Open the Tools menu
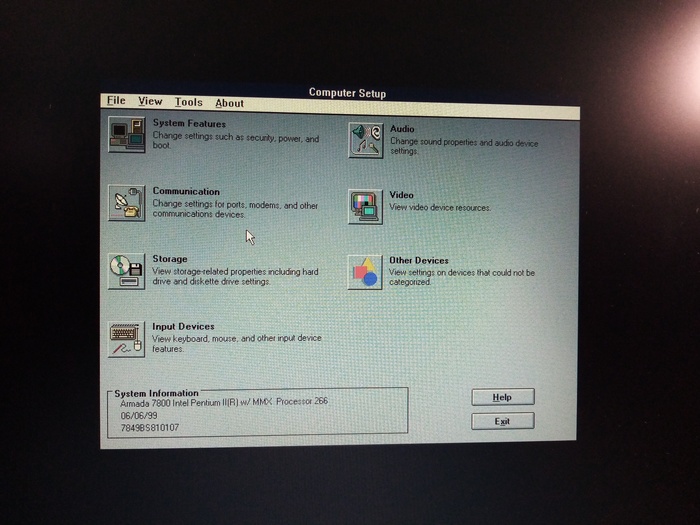Image resolution: width=700 pixels, height=525 pixels. coord(188,102)
